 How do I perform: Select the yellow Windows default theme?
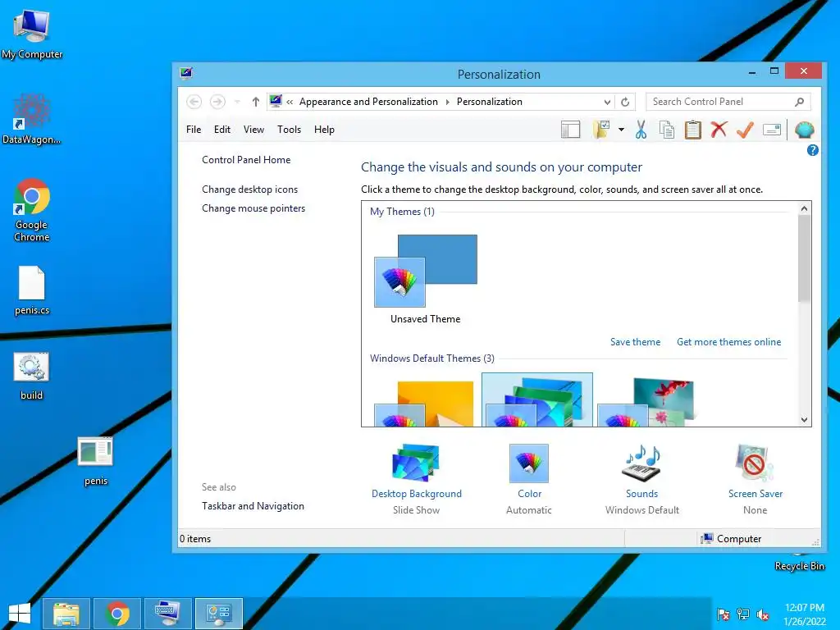[424, 404]
